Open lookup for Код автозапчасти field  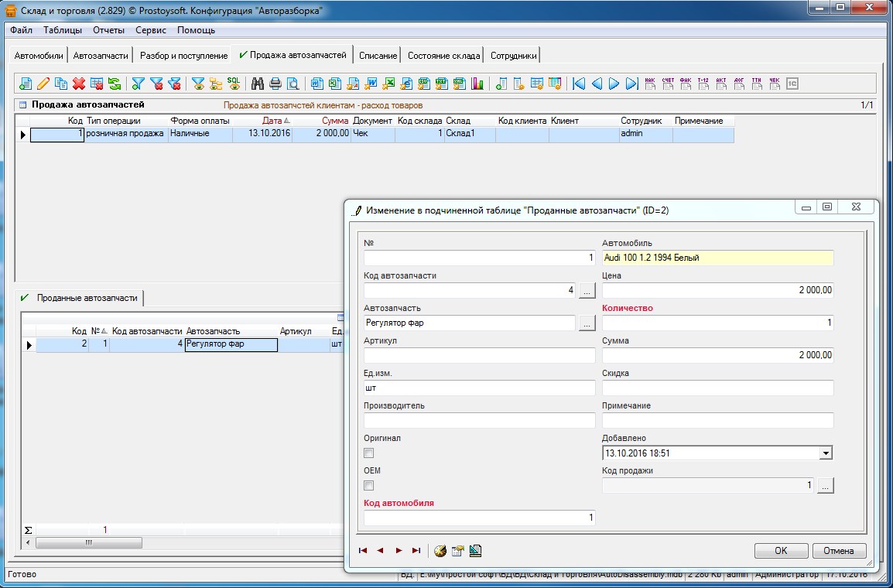tap(587, 291)
